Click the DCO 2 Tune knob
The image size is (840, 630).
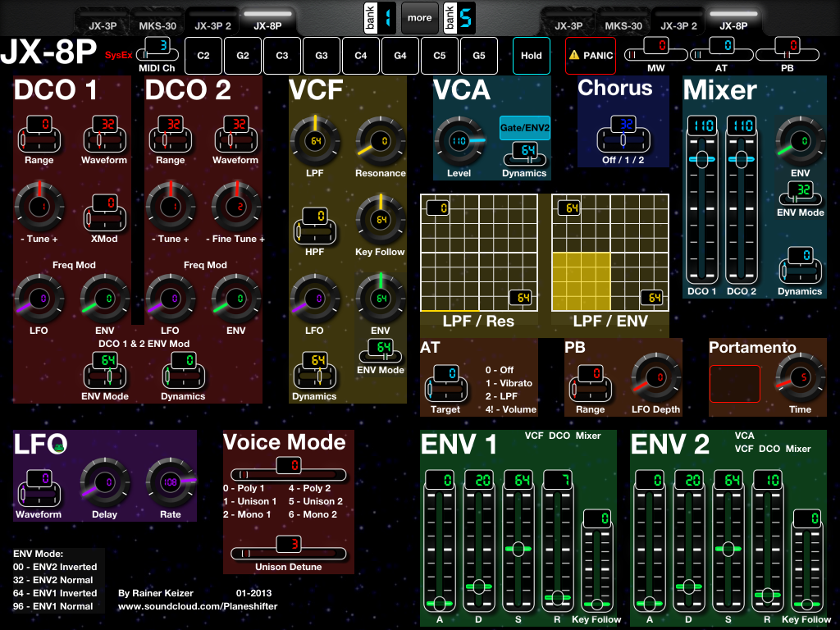point(171,207)
